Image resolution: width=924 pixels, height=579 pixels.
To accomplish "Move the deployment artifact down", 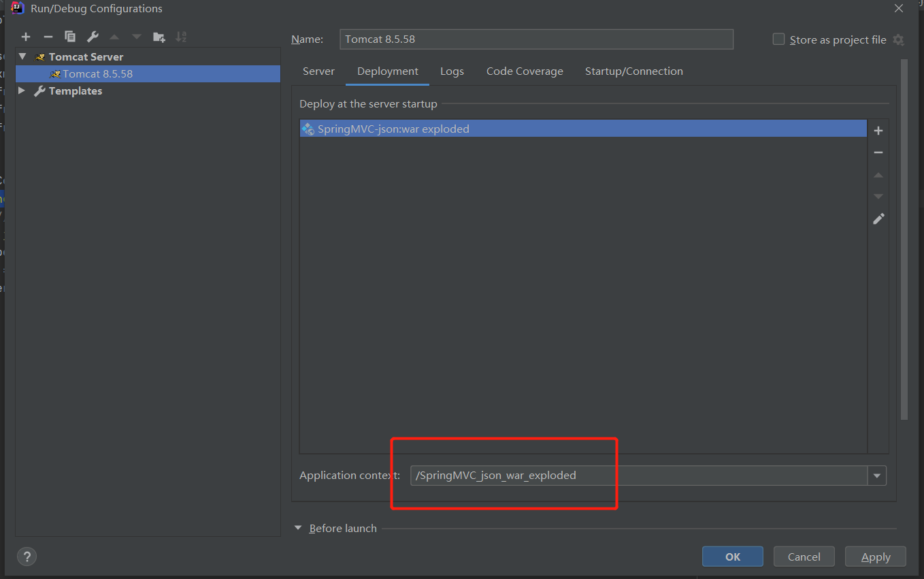I will [878, 197].
